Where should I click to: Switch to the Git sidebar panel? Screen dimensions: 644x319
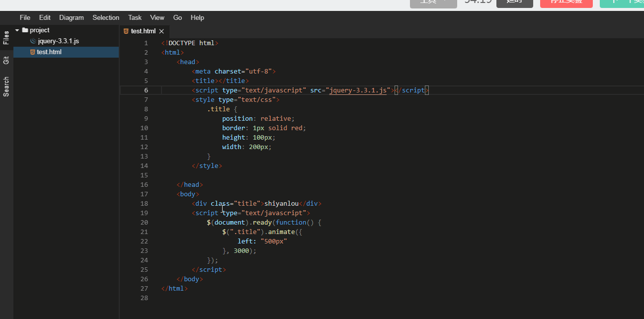(x=6, y=61)
